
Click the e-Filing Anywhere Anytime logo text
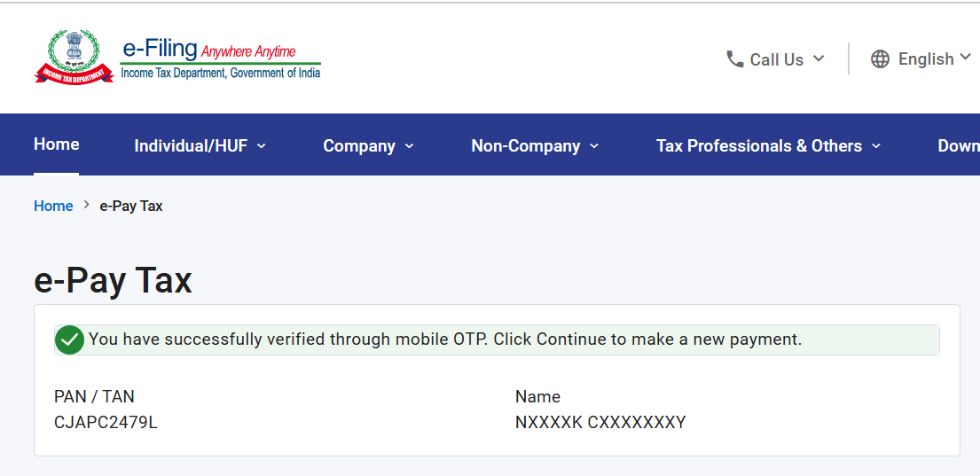click(x=221, y=59)
